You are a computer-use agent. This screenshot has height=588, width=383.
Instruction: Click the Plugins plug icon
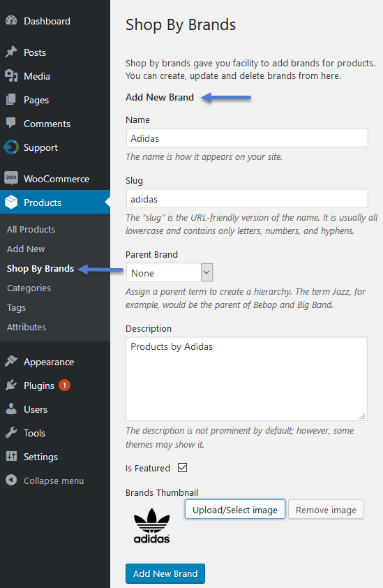11,385
